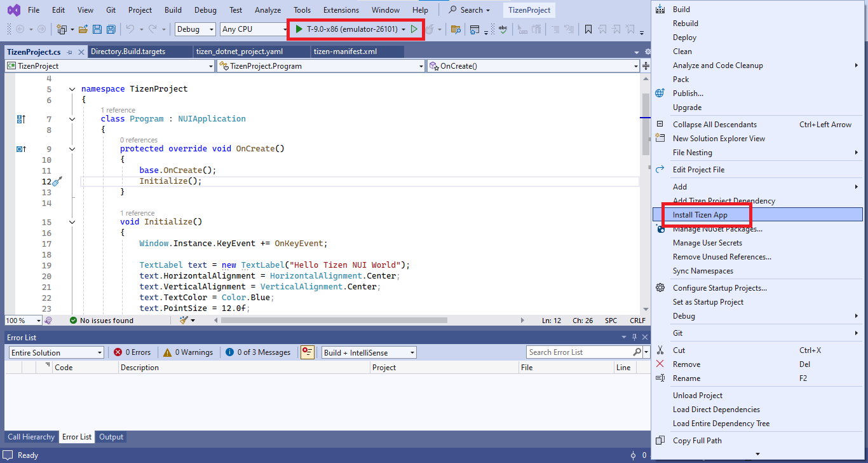
Task: Toggle the 0 Errors filter
Action: 132,352
